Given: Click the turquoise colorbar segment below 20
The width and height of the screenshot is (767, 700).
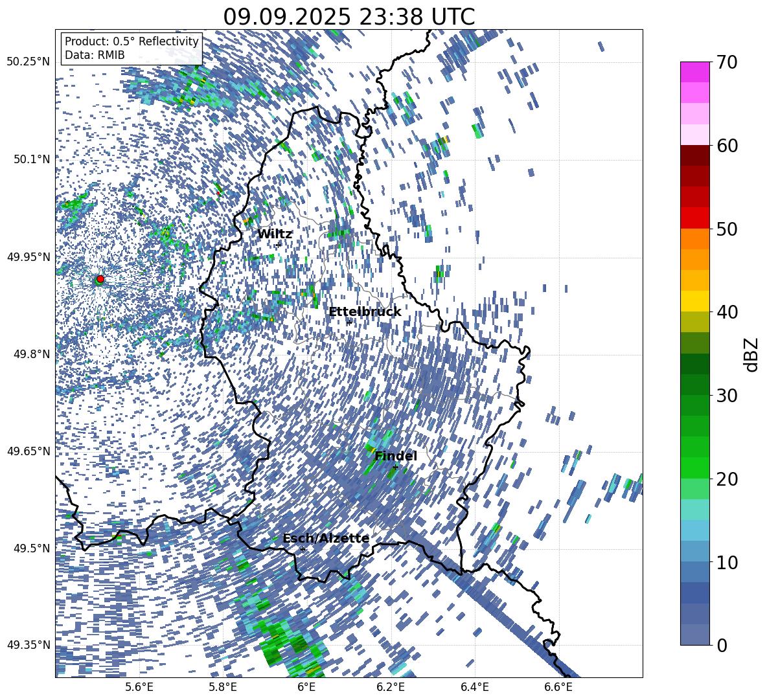Looking at the screenshot, I should [694, 509].
